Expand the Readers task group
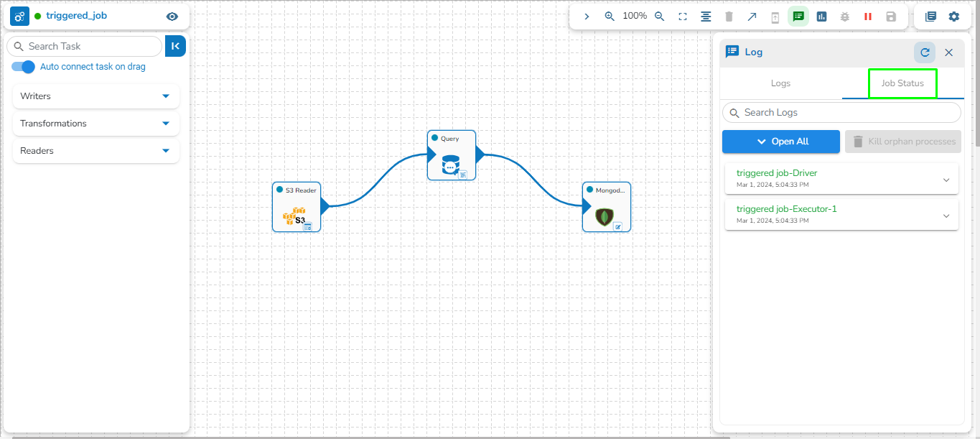The height and width of the screenshot is (439, 980). pos(96,151)
